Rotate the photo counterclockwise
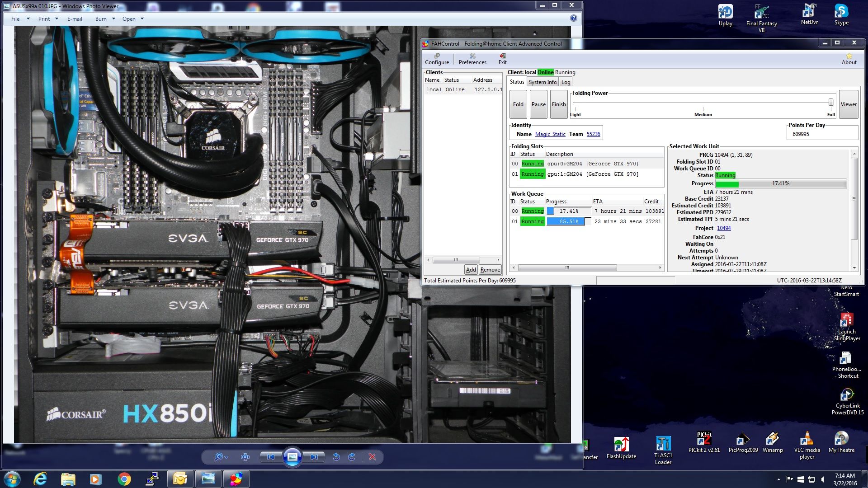This screenshot has height=488, width=868. 336,457
